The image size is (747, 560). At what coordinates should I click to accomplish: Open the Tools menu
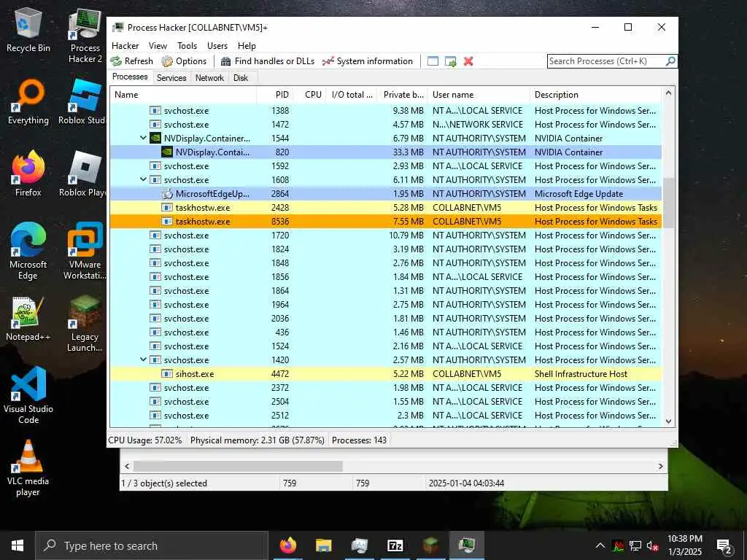[x=187, y=46]
